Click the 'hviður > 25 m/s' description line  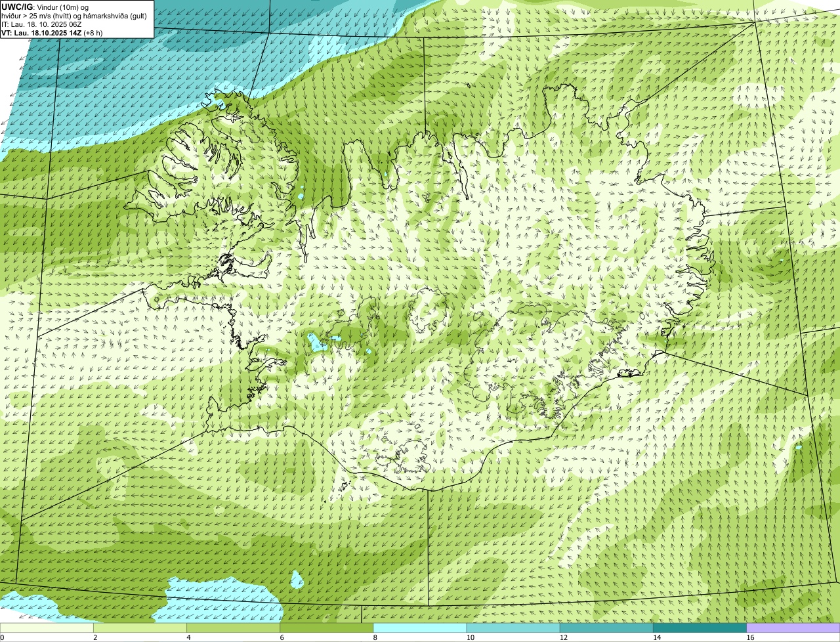(74, 15)
